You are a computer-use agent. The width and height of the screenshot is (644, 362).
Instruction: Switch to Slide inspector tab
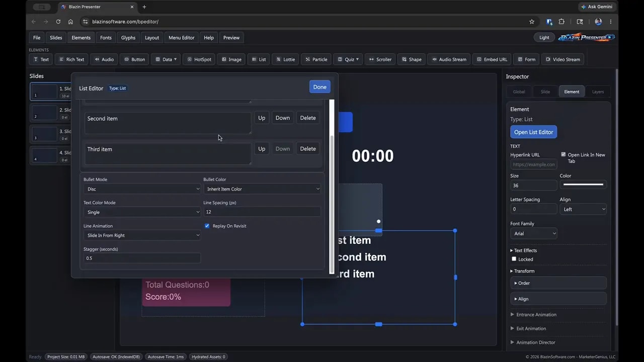coord(545,92)
